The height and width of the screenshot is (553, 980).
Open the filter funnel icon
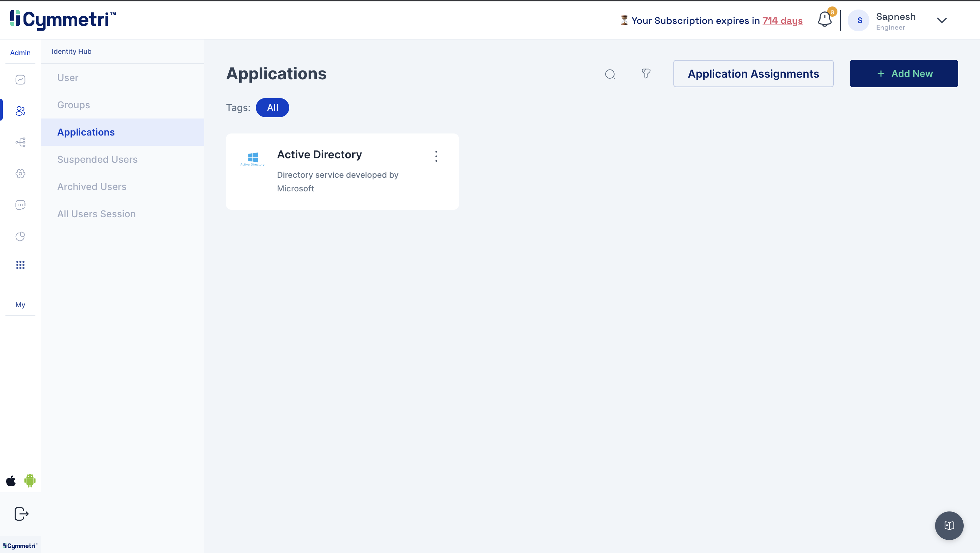(646, 74)
